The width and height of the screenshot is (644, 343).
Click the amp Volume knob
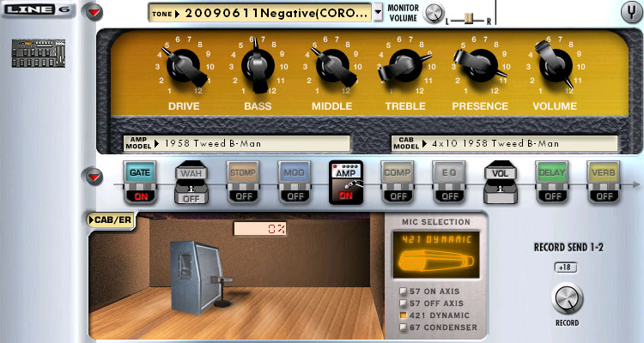(555, 65)
